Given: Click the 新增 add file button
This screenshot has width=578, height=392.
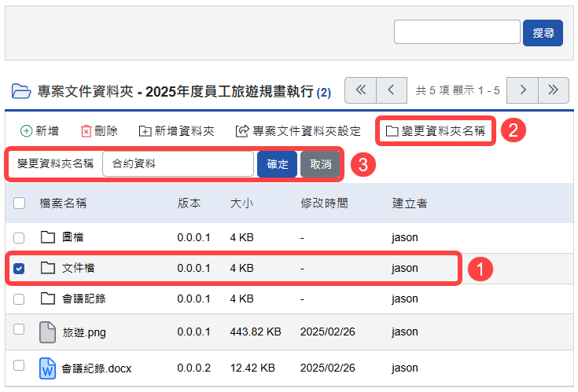Looking at the screenshot, I should click(x=39, y=131).
